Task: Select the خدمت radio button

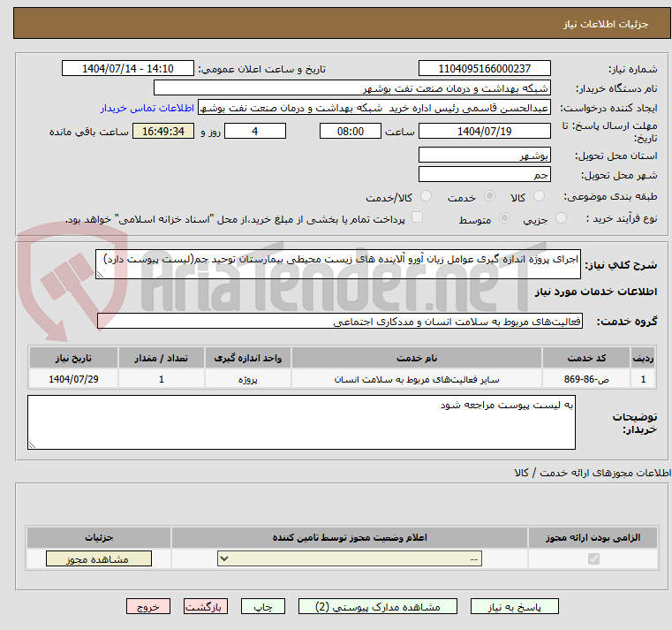Action: tap(489, 196)
